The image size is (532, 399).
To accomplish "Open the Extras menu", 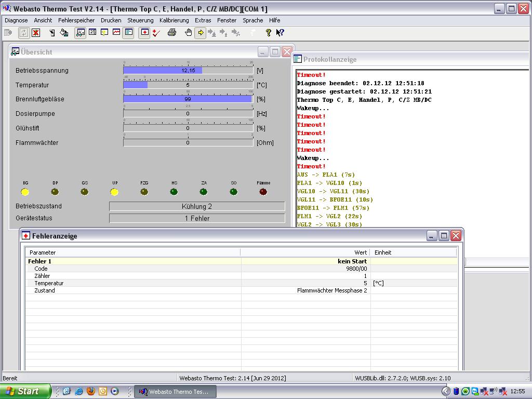I will click(203, 20).
